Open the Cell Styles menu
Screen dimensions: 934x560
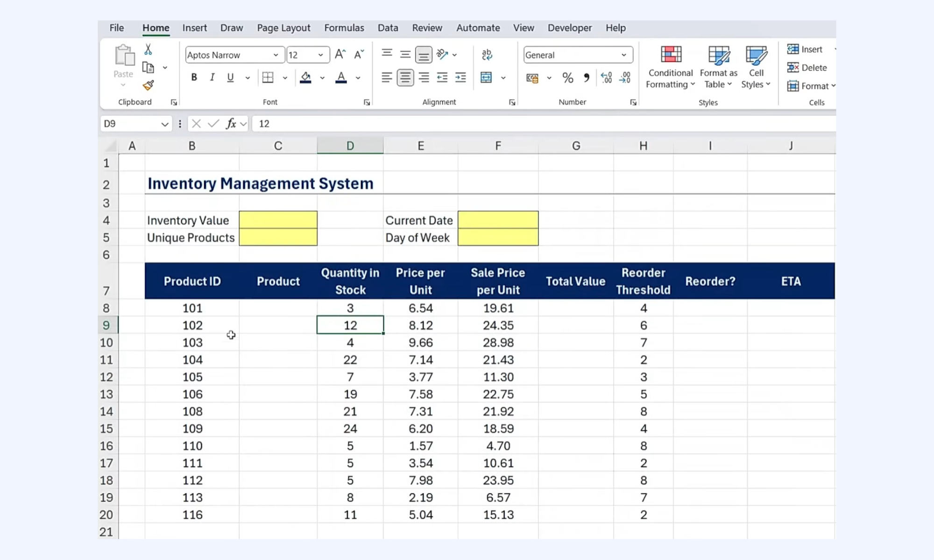tap(756, 67)
